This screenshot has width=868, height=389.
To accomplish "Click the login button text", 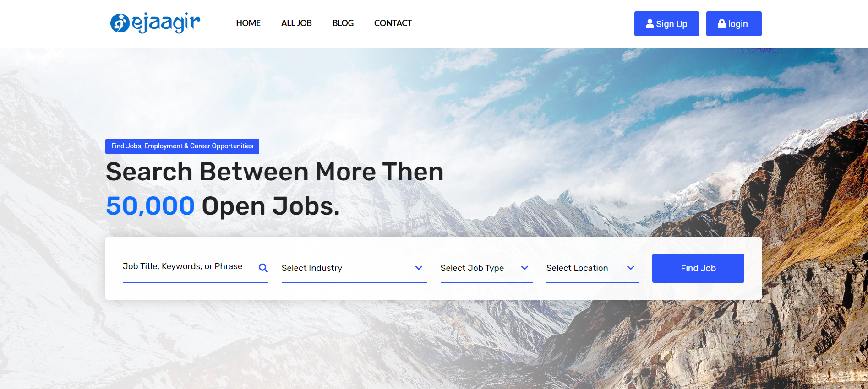I will (738, 24).
